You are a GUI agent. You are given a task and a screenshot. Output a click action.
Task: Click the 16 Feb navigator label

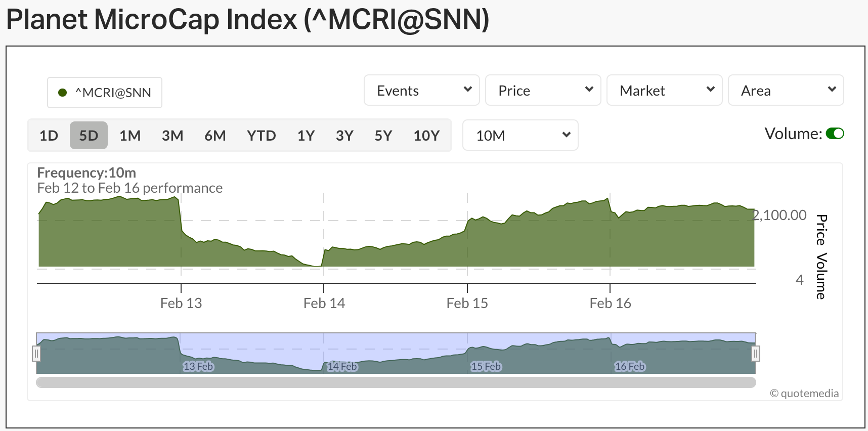[x=629, y=366]
